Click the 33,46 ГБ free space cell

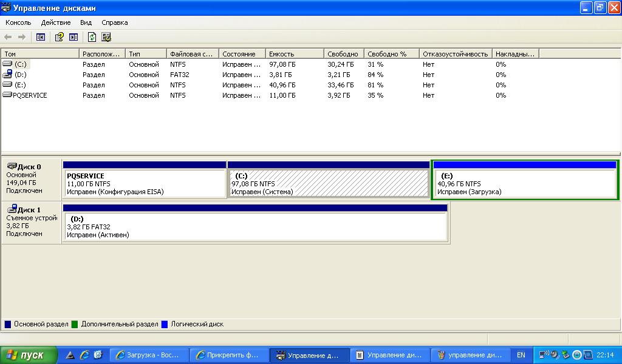(x=341, y=85)
